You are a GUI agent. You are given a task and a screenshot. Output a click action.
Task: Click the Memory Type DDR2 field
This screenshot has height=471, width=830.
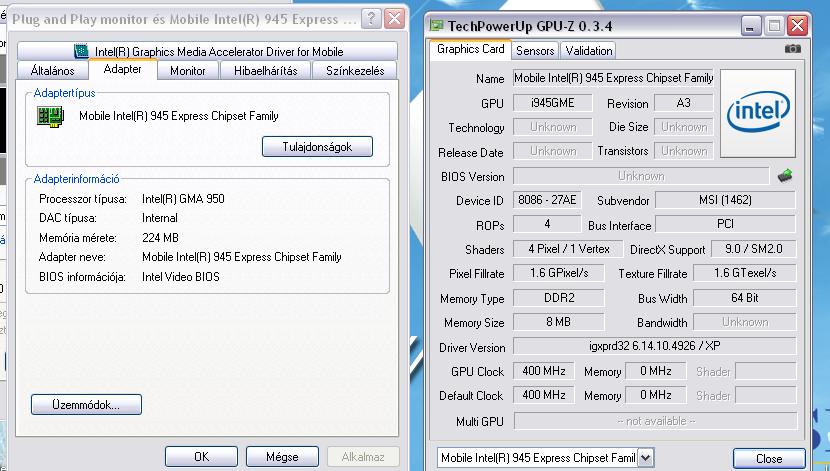tap(558, 298)
